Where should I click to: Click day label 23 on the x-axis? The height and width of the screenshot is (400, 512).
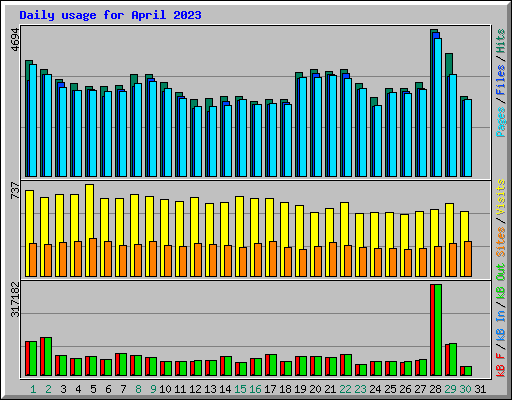[x=360, y=389]
